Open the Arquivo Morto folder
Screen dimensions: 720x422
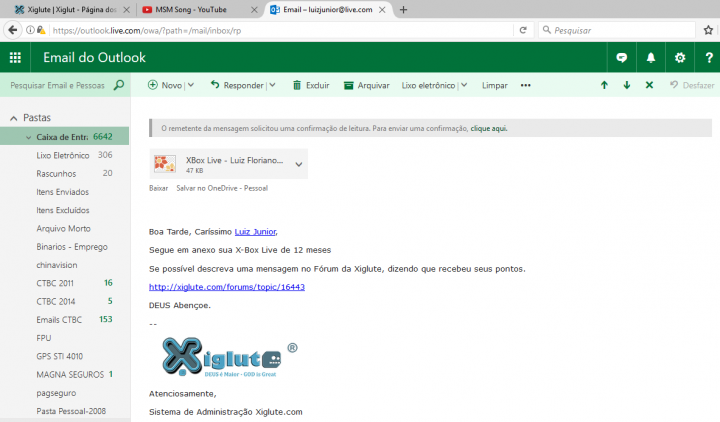[x=64, y=229]
